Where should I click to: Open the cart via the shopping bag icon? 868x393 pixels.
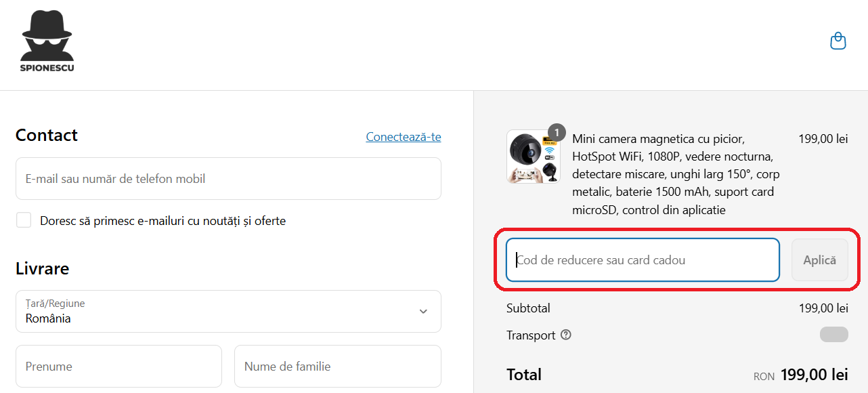point(838,41)
